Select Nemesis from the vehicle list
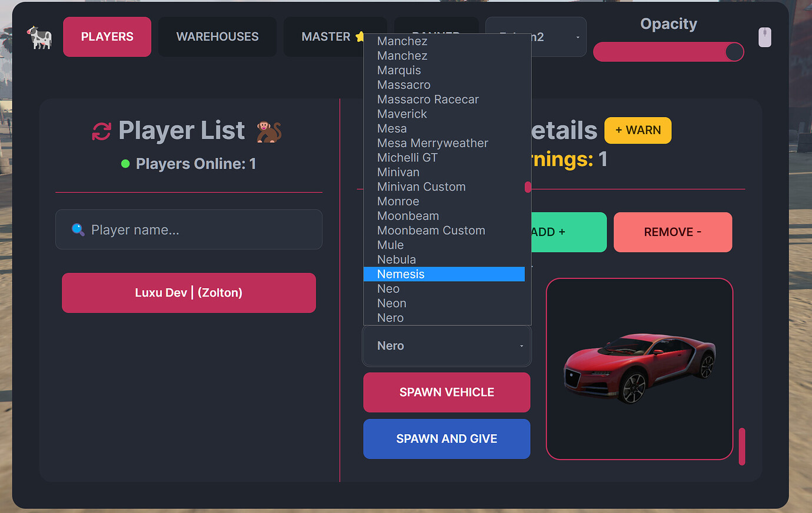The width and height of the screenshot is (812, 513). (444, 274)
